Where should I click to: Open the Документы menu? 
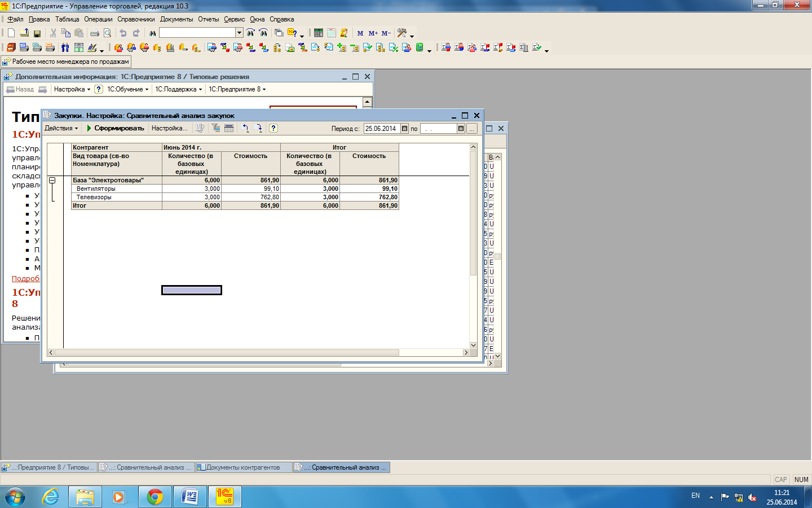(176, 19)
